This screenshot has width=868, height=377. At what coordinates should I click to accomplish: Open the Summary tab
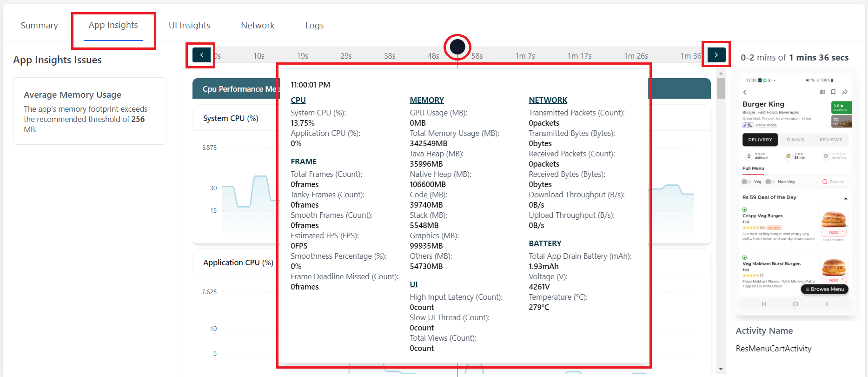click(x=40, y=26)
